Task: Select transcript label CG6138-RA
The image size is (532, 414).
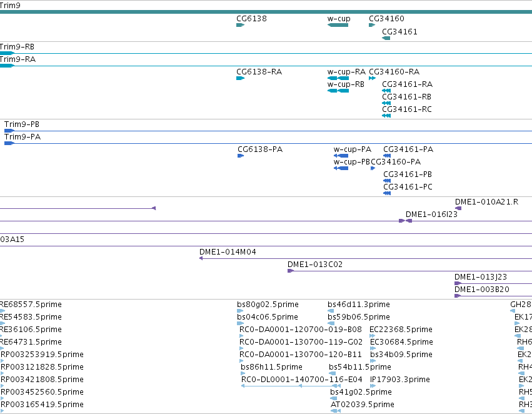Action: click(259, 72)
